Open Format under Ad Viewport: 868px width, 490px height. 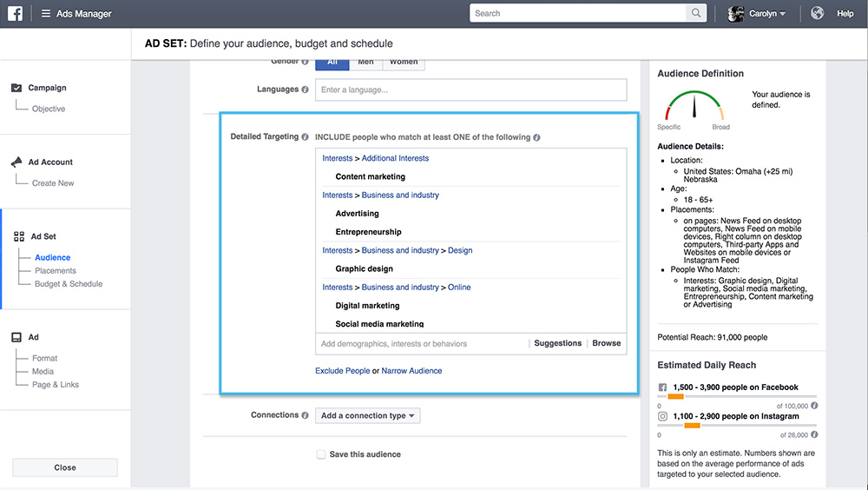44,358
